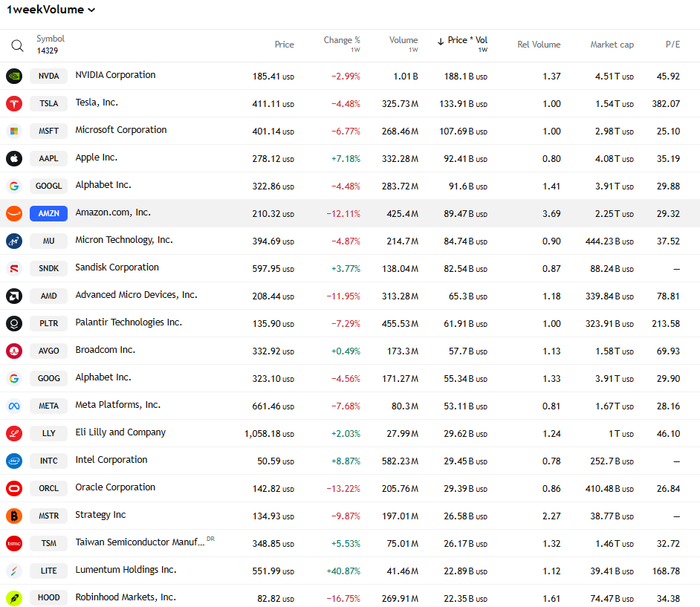Image resolution: width=700 pixels, height=607 pixels.
Task: Open the 1weekVolume screen dropdown
Action: point(51,10)
